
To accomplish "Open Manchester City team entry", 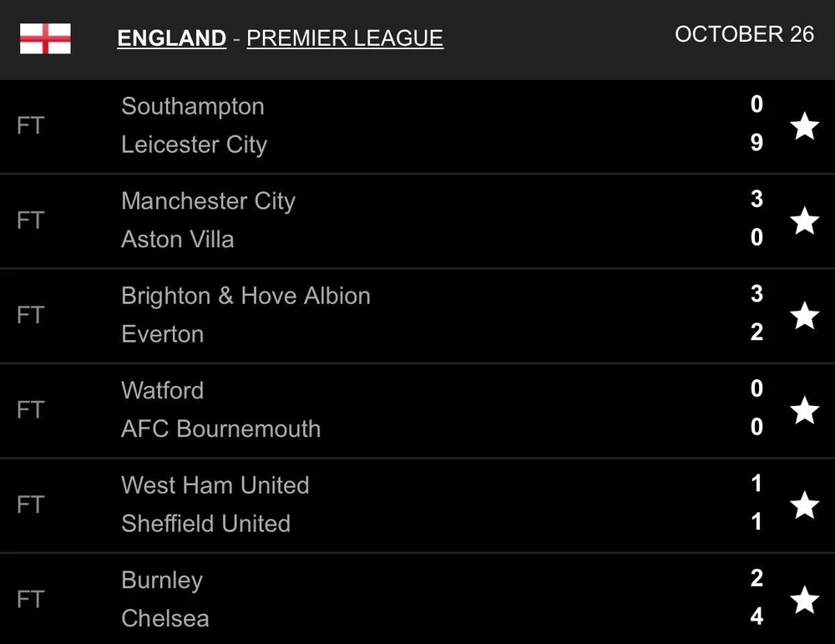I will coord(208,201).
